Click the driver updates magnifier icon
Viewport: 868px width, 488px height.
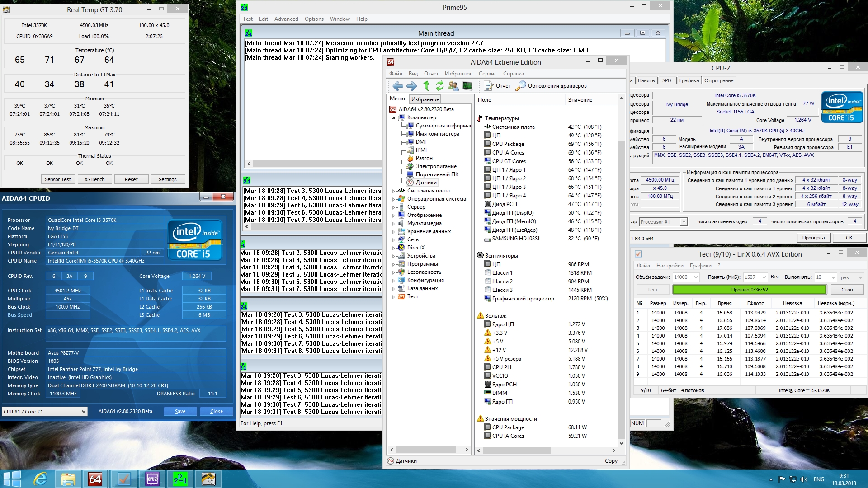pos(521,86)
